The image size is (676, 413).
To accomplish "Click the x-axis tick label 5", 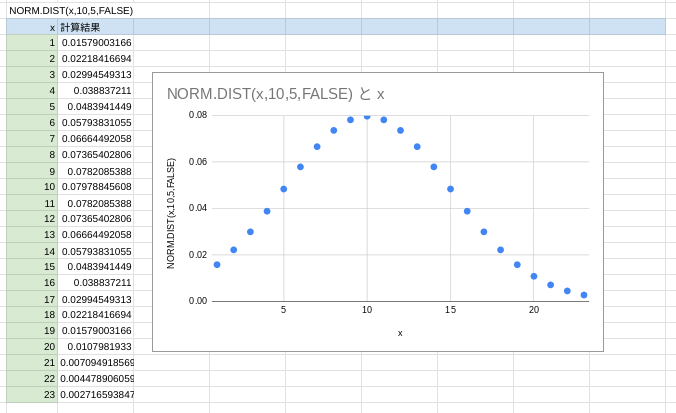I will coord(283,310).
